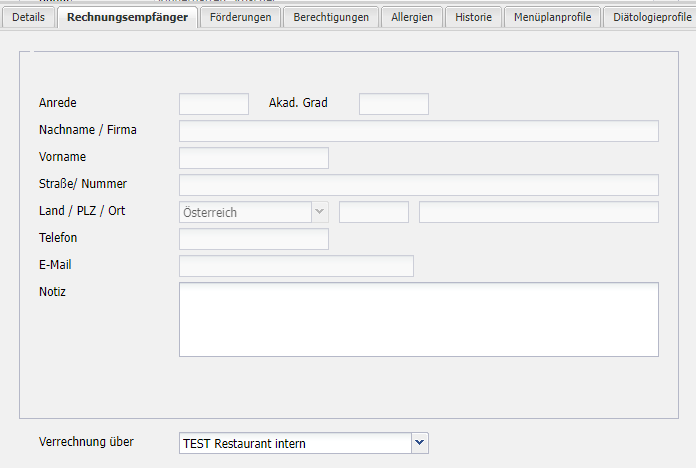Open the Förderungen tab
Viewport: 696px width, 468px height.
(240, 17)
